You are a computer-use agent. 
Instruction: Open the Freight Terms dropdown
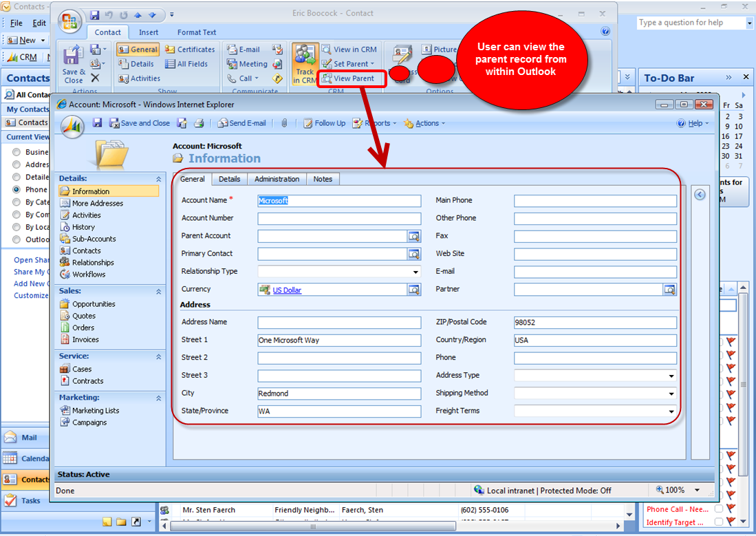point(671,411)
